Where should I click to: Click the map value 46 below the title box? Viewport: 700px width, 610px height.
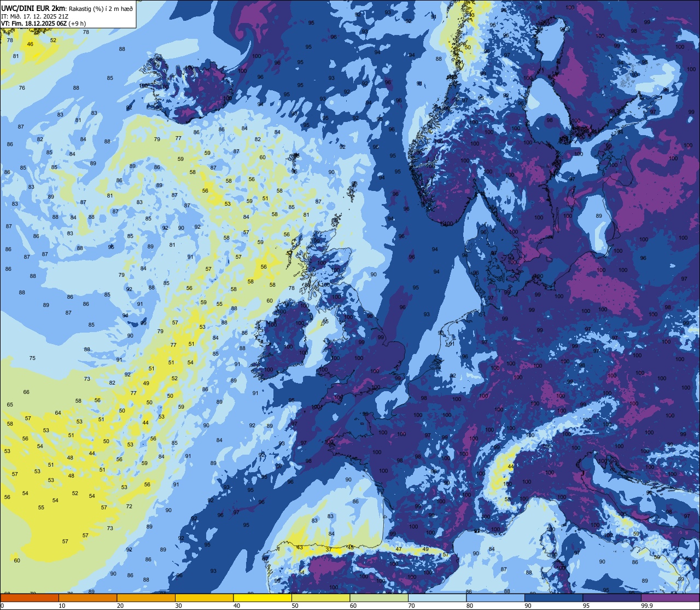pyautogui.click(x=30, y=44)
